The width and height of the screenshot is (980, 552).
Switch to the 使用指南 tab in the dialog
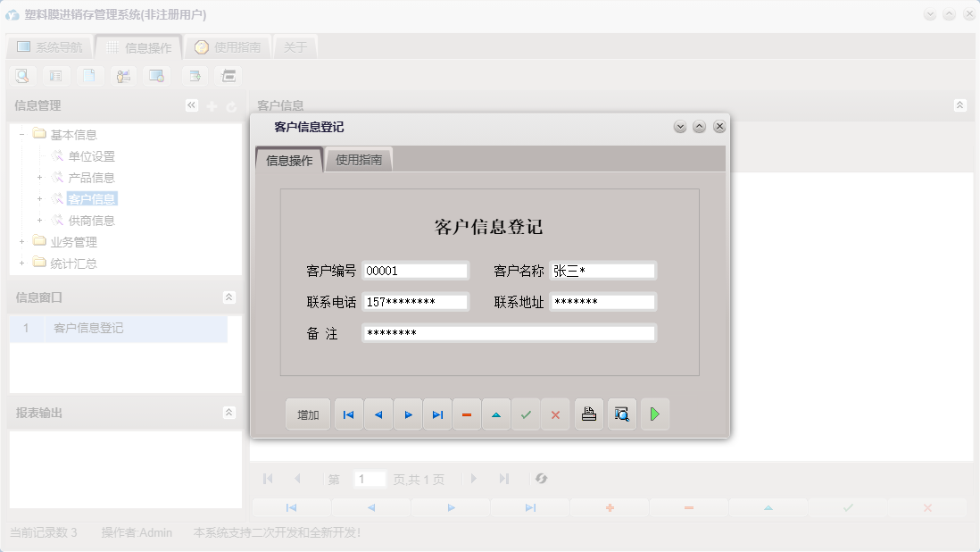pos(359,159)
